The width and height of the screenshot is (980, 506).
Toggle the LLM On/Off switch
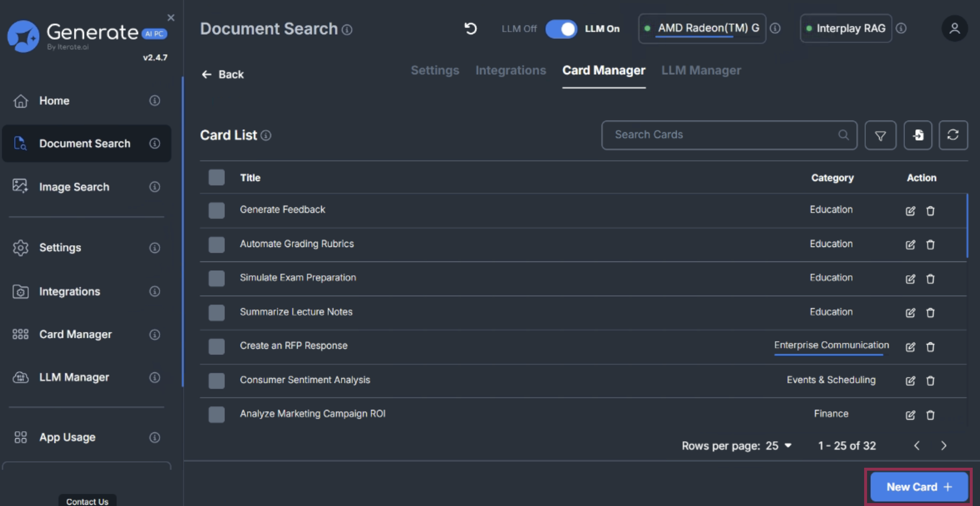tap(561, 29)
